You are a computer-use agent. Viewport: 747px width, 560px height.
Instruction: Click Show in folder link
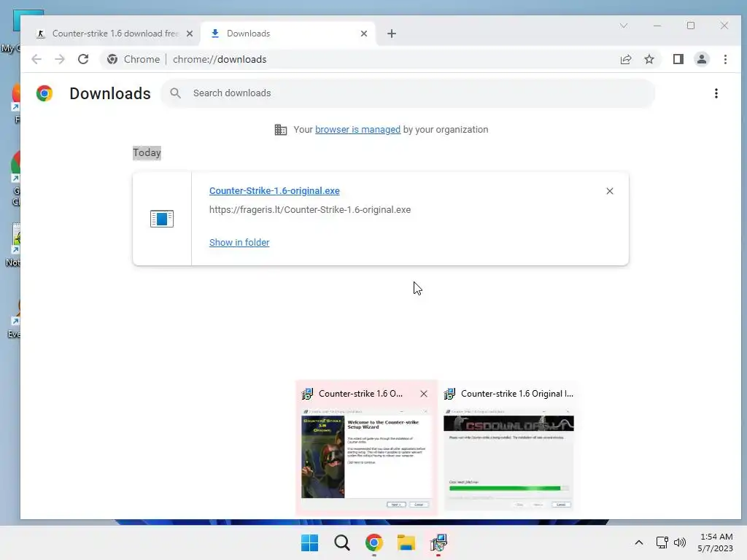(239, 242)
